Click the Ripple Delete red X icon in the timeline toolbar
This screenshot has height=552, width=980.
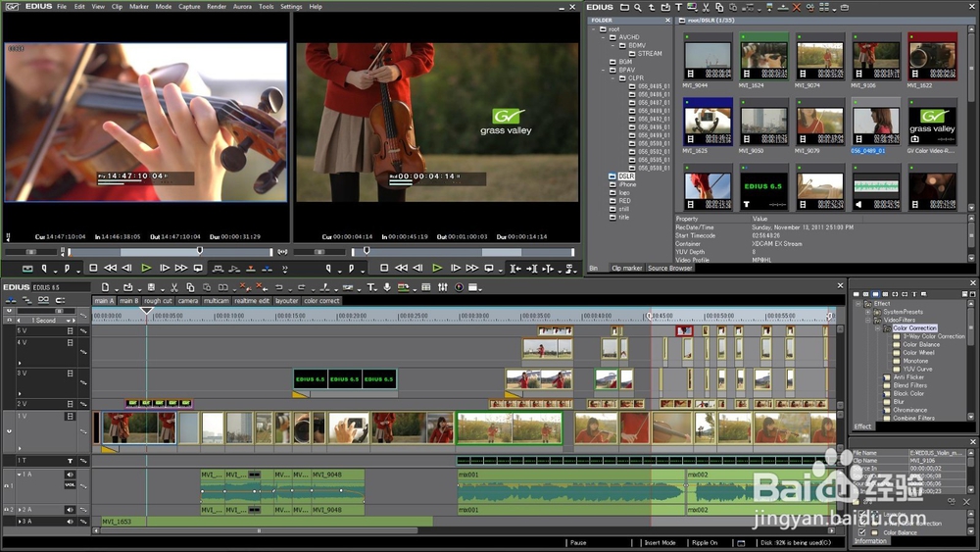(261, 287)
